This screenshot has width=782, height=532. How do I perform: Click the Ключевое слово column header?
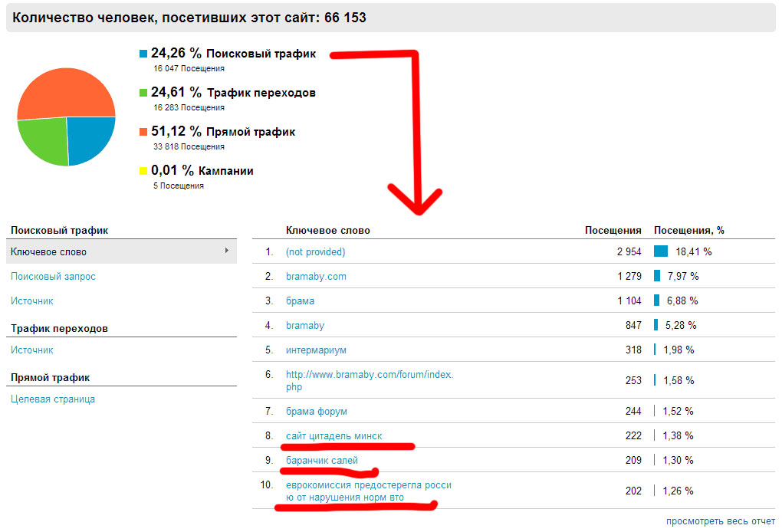coord(327,230)
